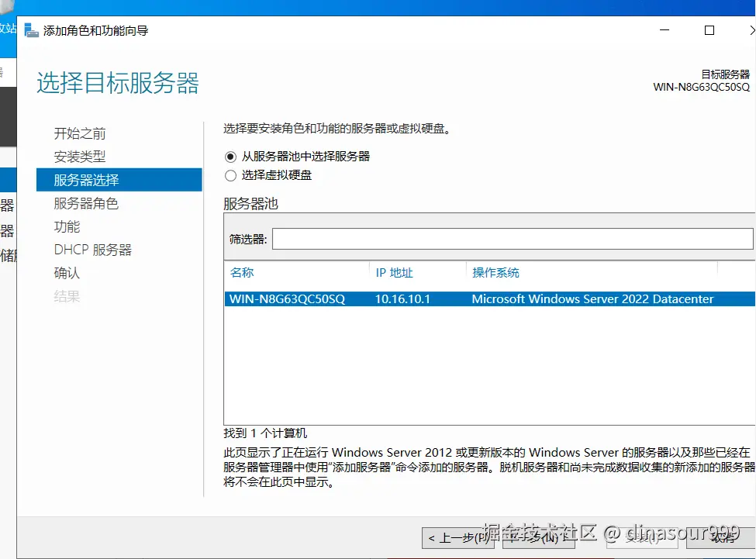Jump to the 服务器角色 step
The height and width of the screenshot is (559, 756).
[x=86, y=203]
